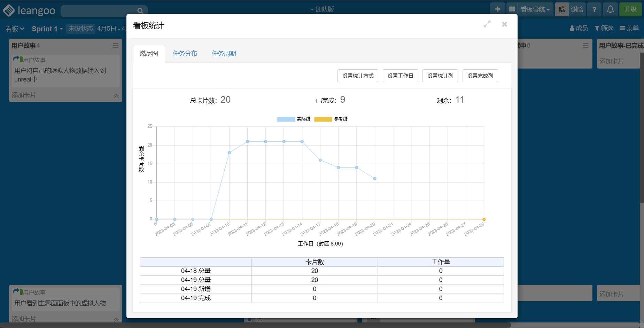This screenshot has width=644, height=328.
Task: Collapse the first 用户故事 list chevrons
Action: click(x=116, y=95)
